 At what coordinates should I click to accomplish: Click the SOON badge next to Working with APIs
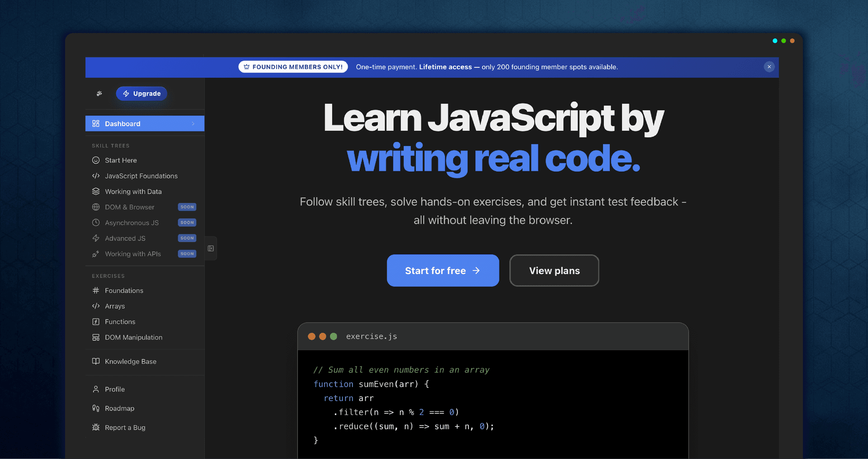187,254
